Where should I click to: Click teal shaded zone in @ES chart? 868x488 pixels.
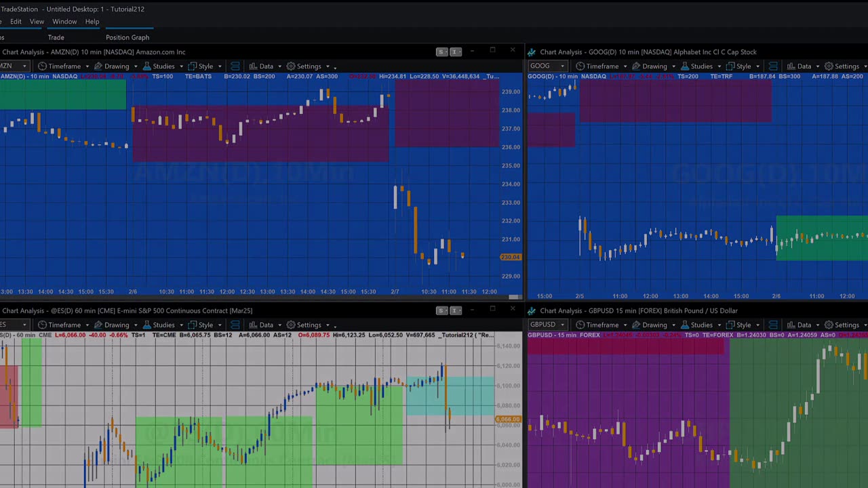pyautogui.click(x=450, y=396)
